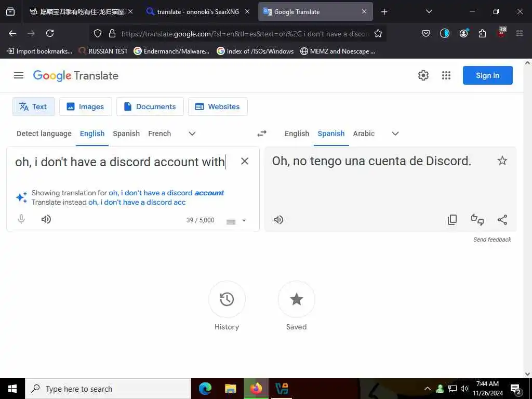Image resolution: width=532 pixels, height=399 pixels.
Task: Open the Firefox View icon
Action: click(x=10, y=12)
